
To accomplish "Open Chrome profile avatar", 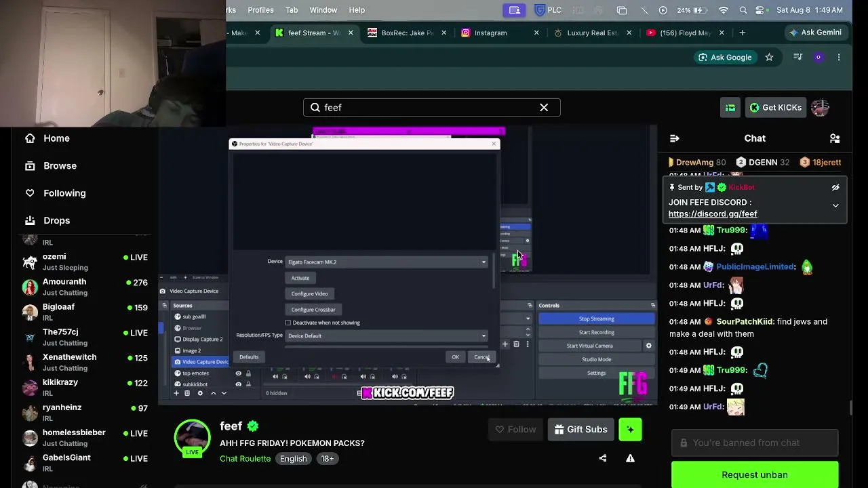I will tap(818, 58).
